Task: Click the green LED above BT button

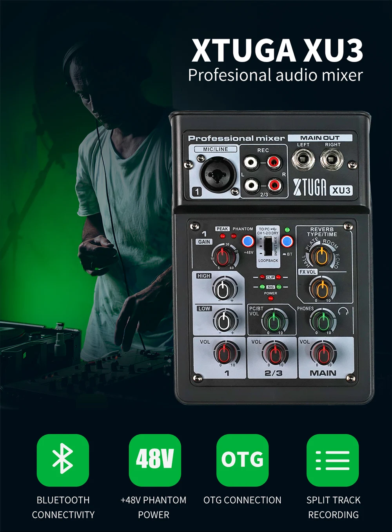Action: click(x=287, y=230)
